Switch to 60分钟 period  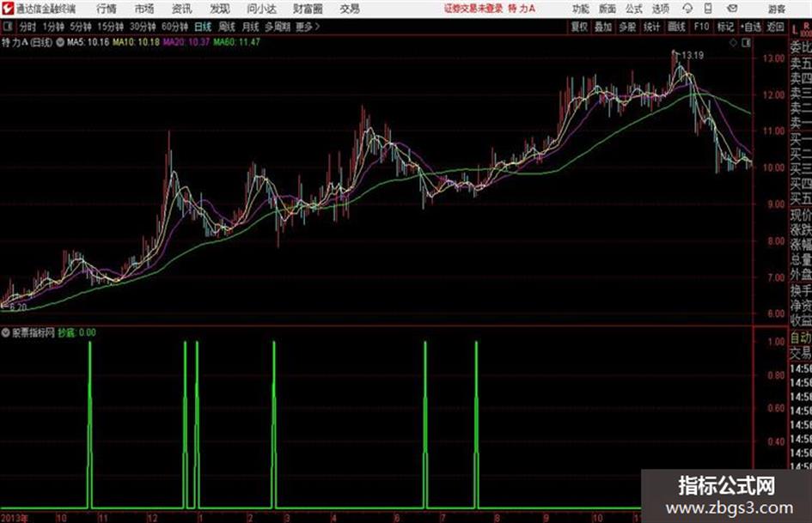coord(174,27)
